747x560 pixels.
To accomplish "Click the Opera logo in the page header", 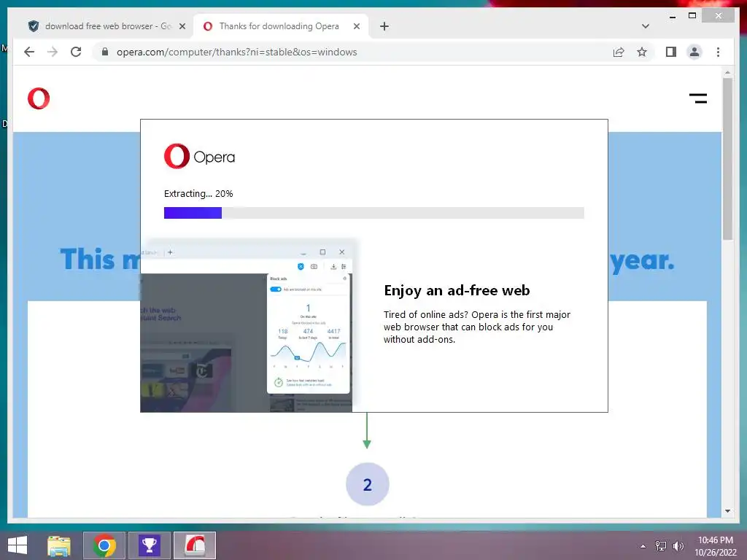I will (39, 98).
